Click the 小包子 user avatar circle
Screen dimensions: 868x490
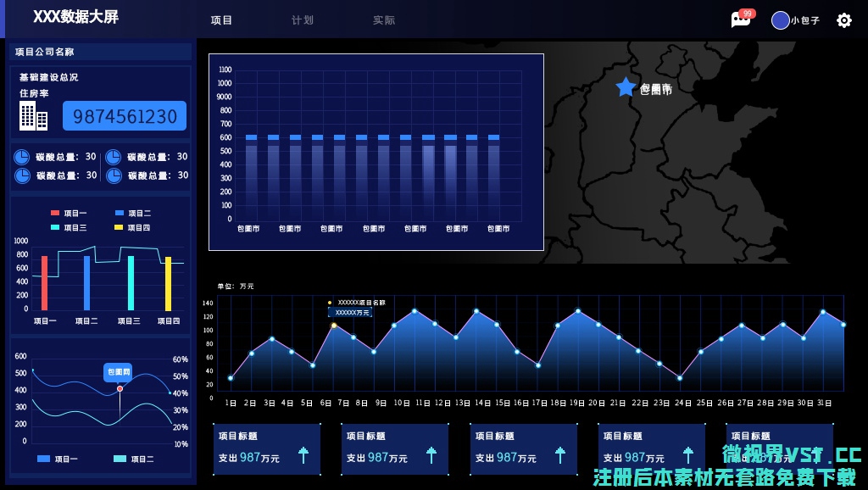(x=780, y=20)
